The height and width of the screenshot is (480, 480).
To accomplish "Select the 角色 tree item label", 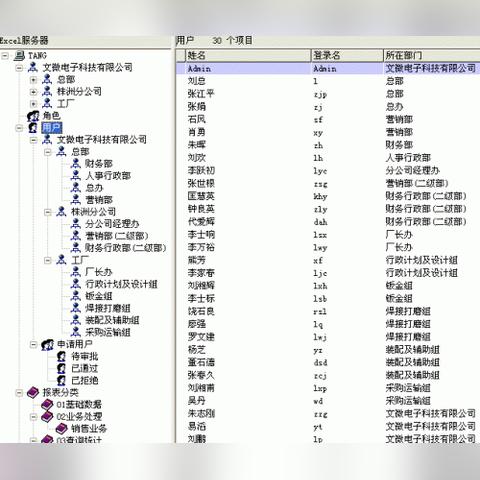I will tap(51, 116).
